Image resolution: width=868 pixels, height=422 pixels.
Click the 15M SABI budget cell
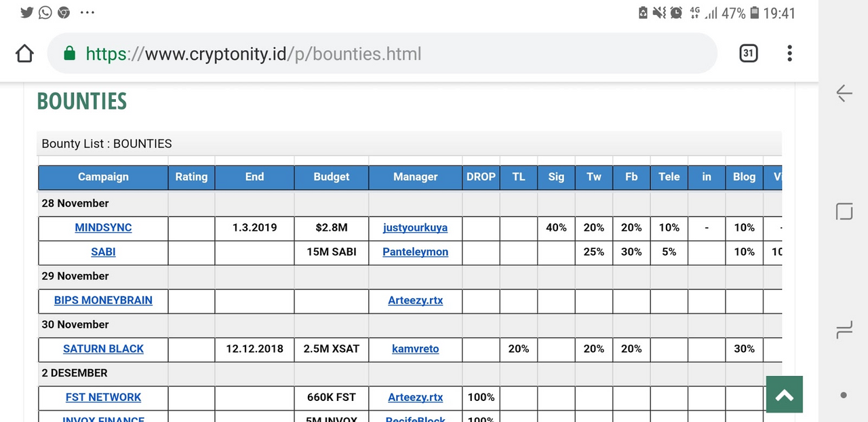click(332, 252)
